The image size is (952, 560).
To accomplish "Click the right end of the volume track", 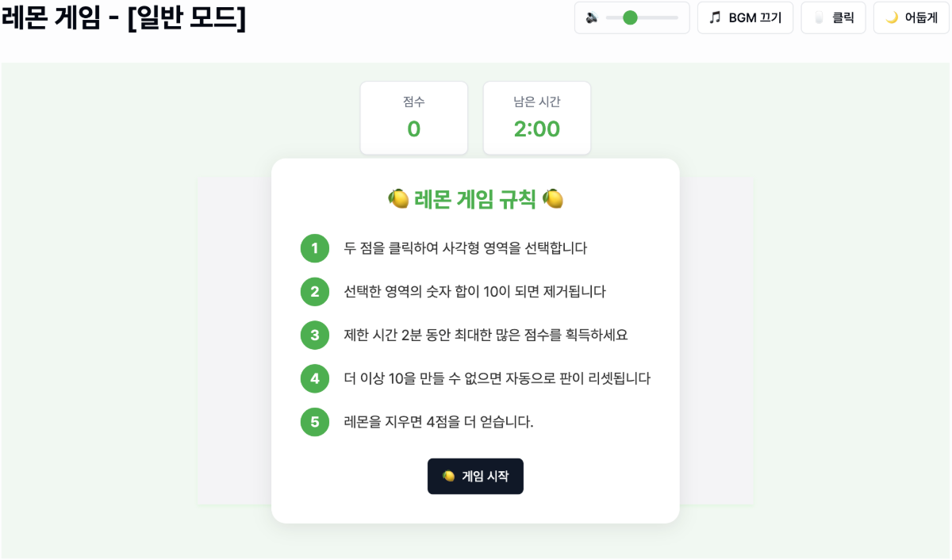I will (x=676, y=17).
